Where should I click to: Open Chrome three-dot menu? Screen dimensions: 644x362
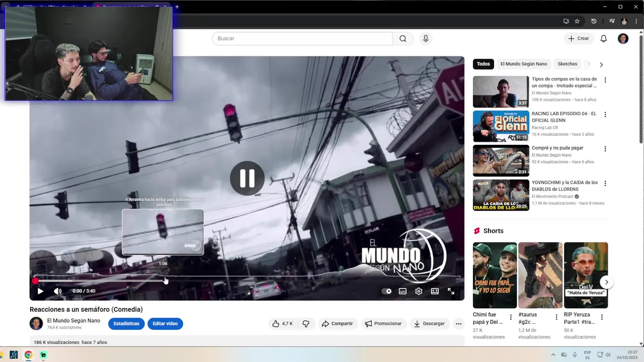point(636,21)
